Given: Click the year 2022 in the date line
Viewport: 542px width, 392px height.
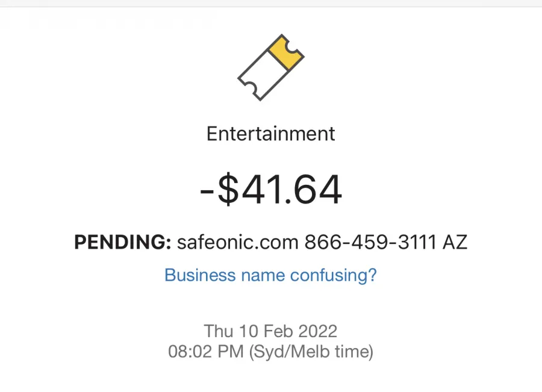Looking at the screenshot, I should [x=317, y=331].
